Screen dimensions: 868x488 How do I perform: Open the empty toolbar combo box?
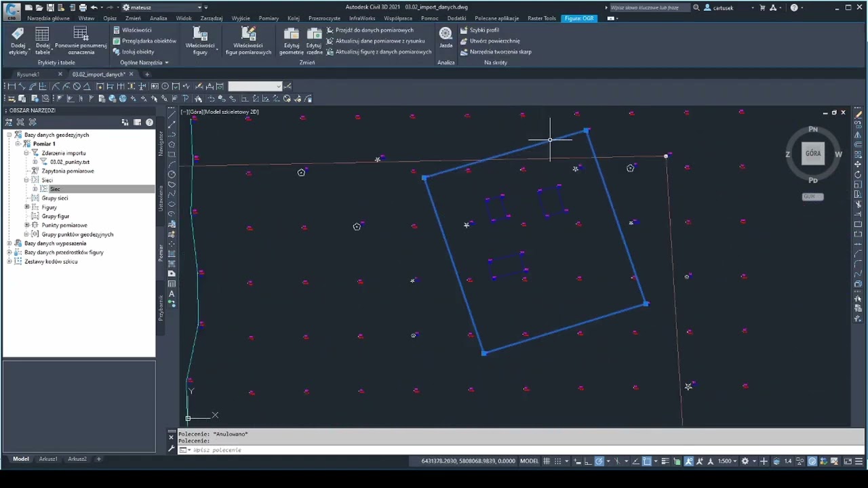255,86
